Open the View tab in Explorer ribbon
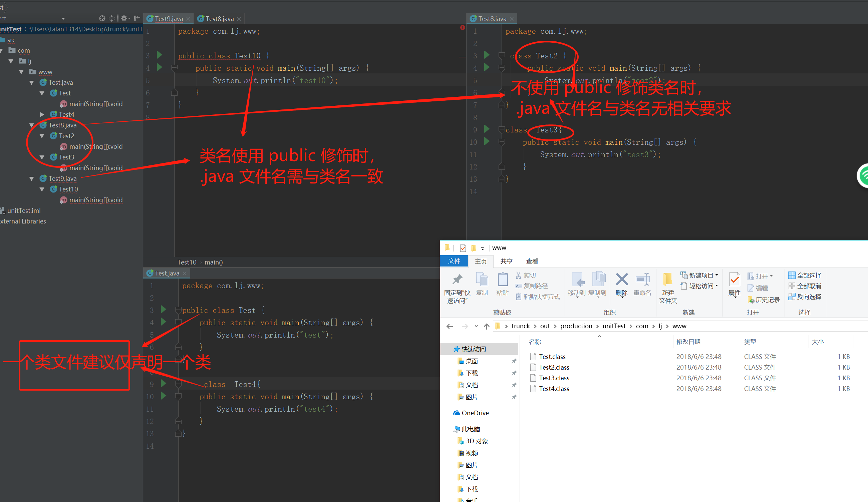The height and width of the screenshot is (502, 868). (532, 261)
